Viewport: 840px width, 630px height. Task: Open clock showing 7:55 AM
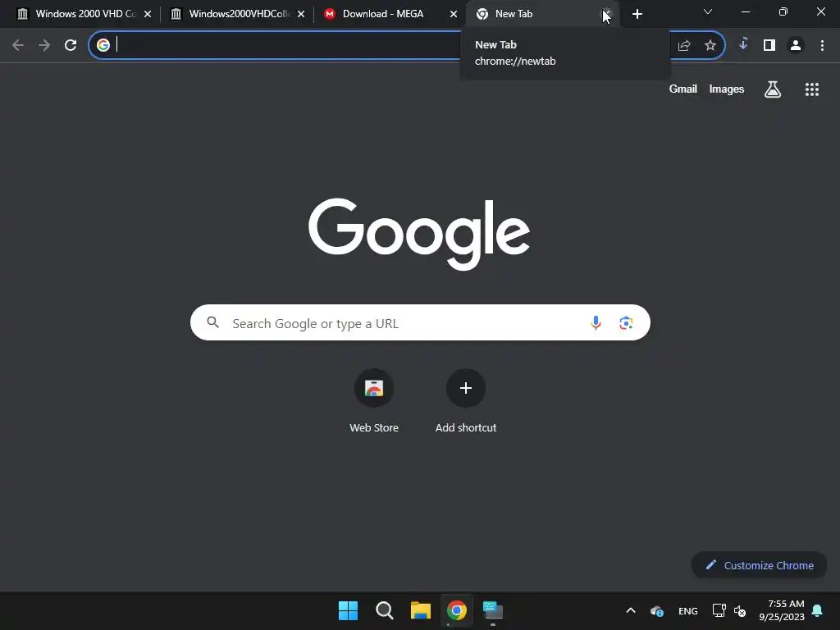click(782, 610)
